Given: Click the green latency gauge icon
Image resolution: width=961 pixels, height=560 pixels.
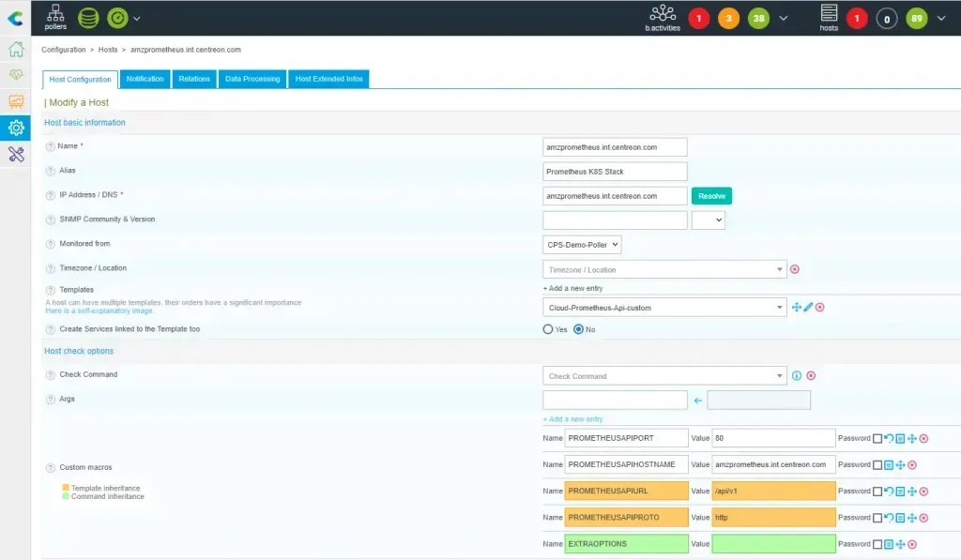Looking at the screenshot, I should coord(117,18).
